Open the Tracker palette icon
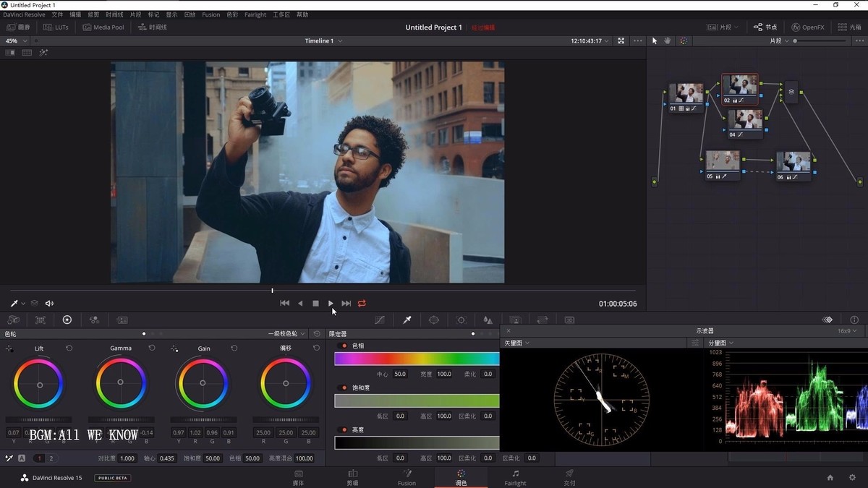Viewport: 868px width, 488px height. pyautogui.click(x=461, y=320)
